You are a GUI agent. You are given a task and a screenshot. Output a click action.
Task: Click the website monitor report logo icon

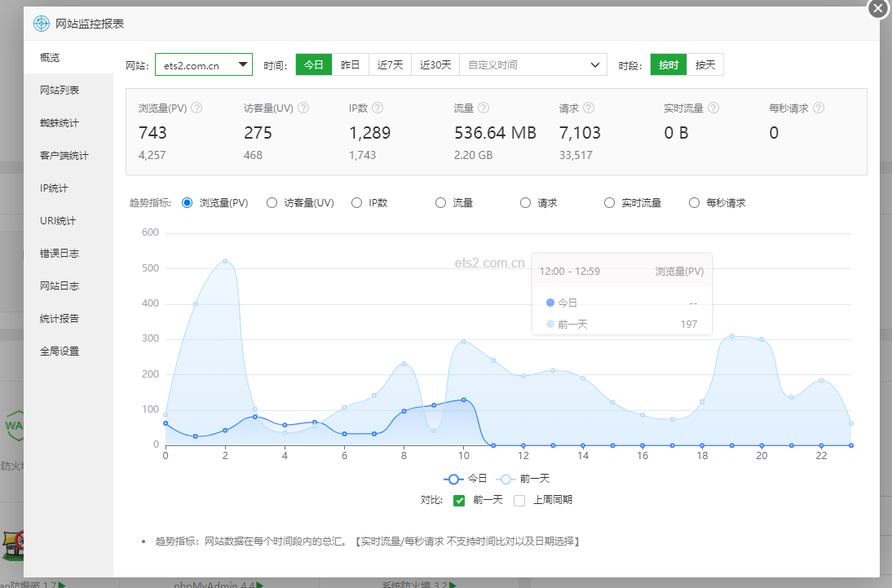coord(42,24)
